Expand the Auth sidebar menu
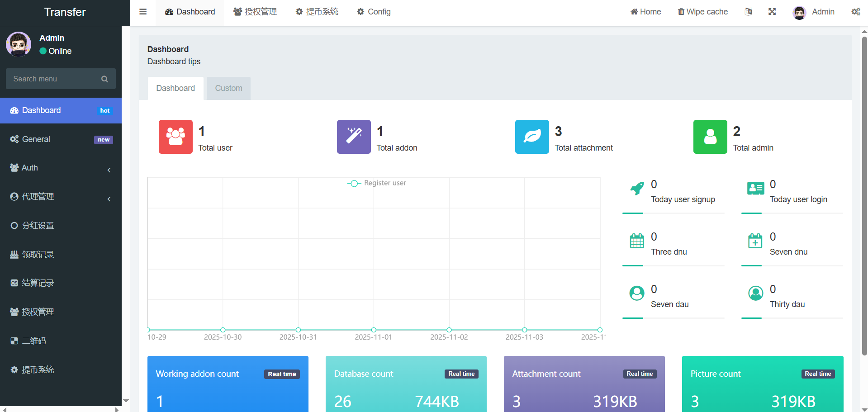 [x=61, y=168]
